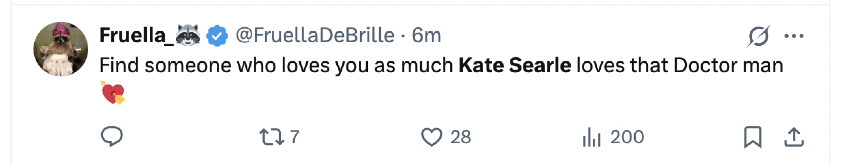
Task: Click the raccoon emoji beside the name
Action: tap(188, 35)
